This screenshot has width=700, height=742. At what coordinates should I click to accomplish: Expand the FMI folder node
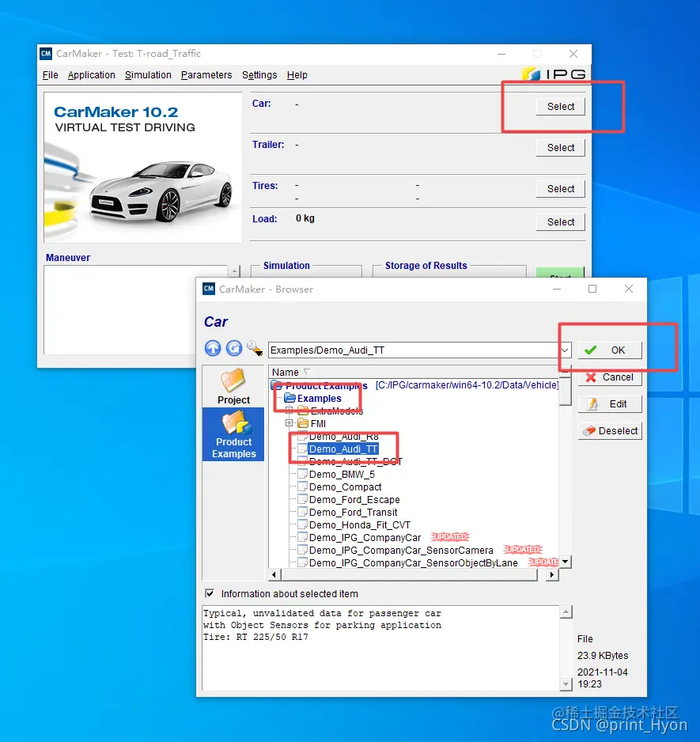[x=289, y=423]
